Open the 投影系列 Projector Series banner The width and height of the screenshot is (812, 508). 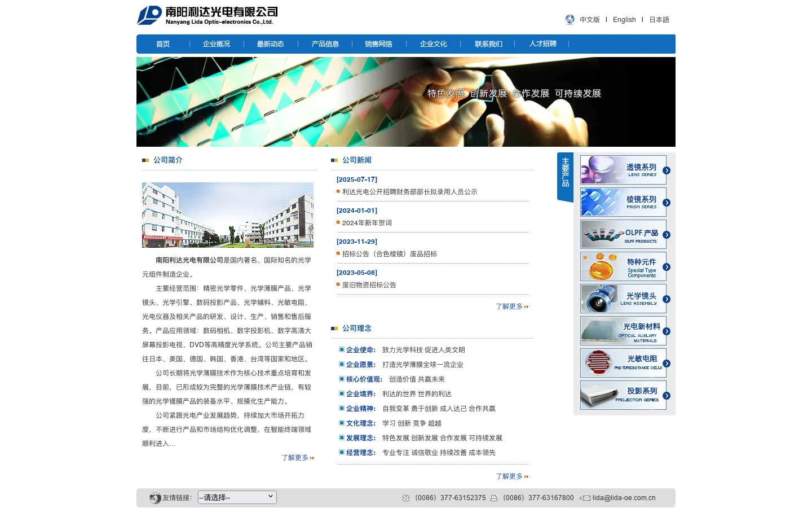point(623,395)
